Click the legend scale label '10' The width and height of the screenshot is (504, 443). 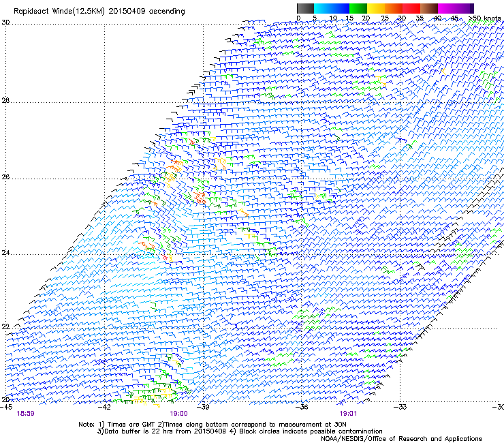[x=333, y=18]
